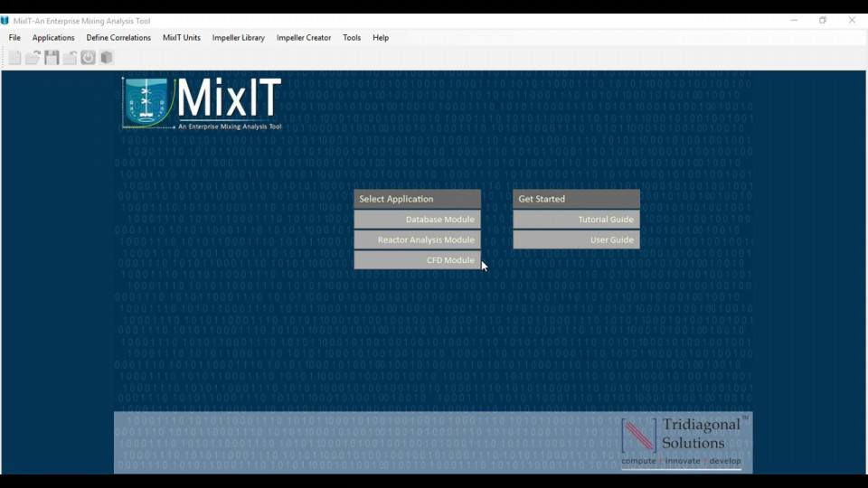Launch the Reactor Analysis Module

pos(418,240)
